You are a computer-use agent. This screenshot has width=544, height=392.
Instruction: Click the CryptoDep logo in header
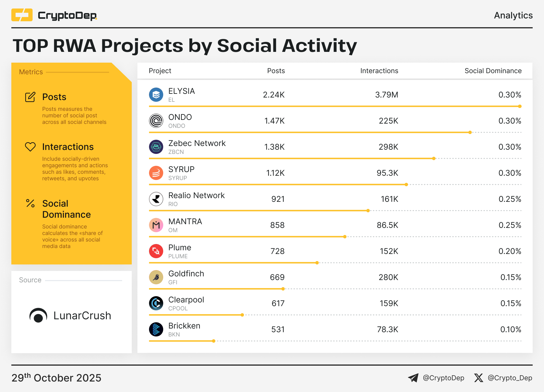click(x=54, y=15)
